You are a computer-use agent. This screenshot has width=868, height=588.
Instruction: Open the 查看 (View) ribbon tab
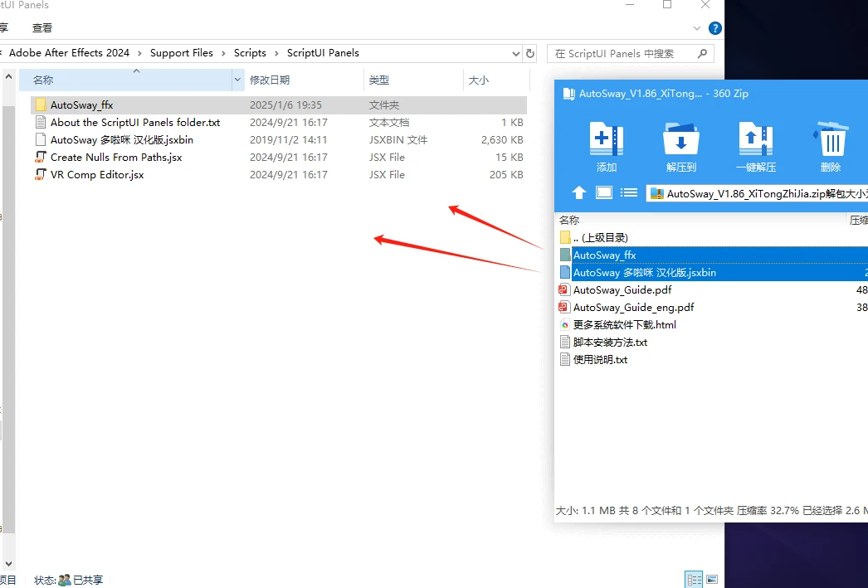tap(42, 27)
